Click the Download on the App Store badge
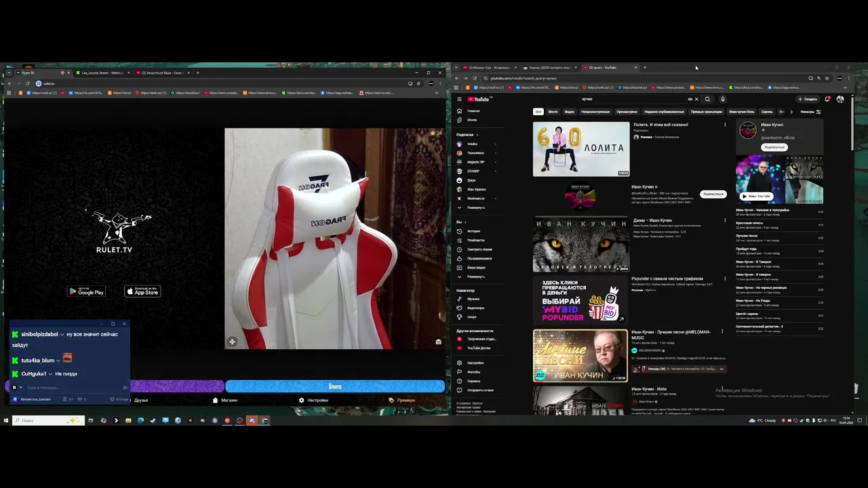 142,291
